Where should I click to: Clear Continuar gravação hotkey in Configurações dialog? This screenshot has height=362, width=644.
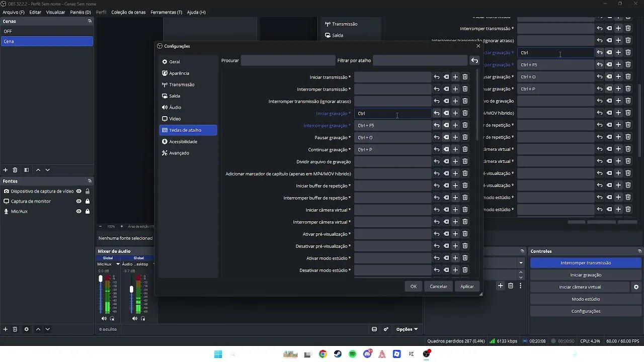pos(446,149)
